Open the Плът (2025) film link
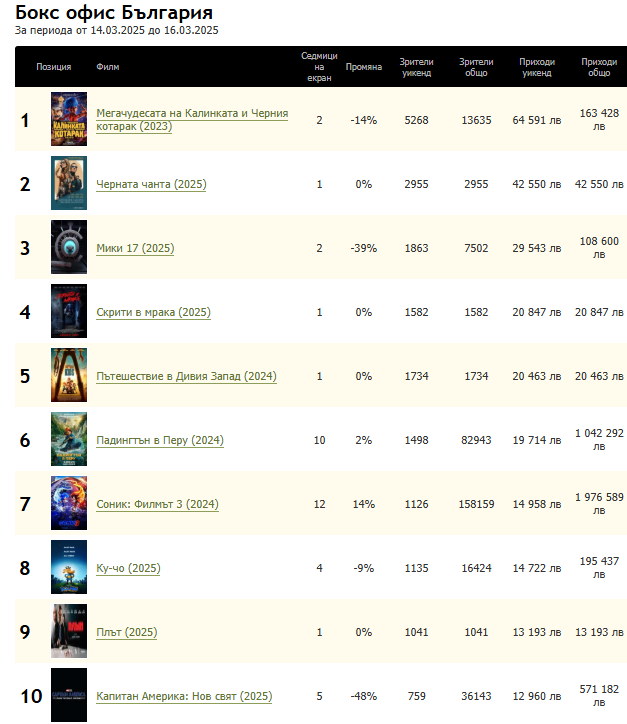Screen dimensions: 627x724 point(126,633)
